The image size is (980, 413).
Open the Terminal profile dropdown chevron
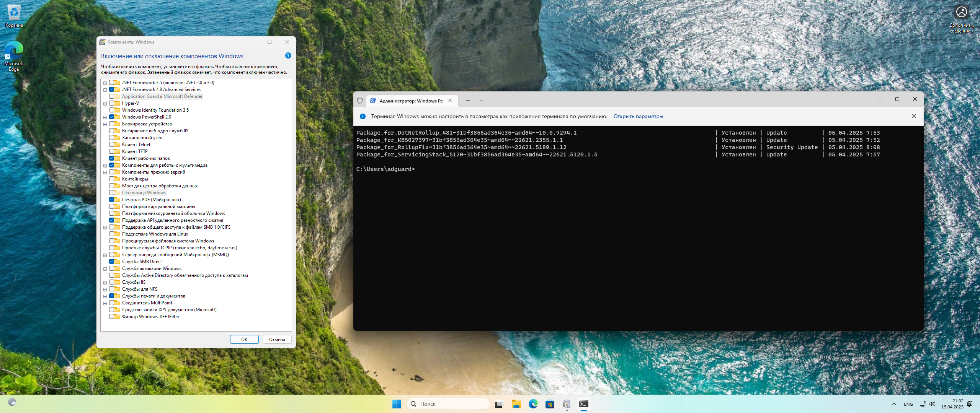point(482,100)
